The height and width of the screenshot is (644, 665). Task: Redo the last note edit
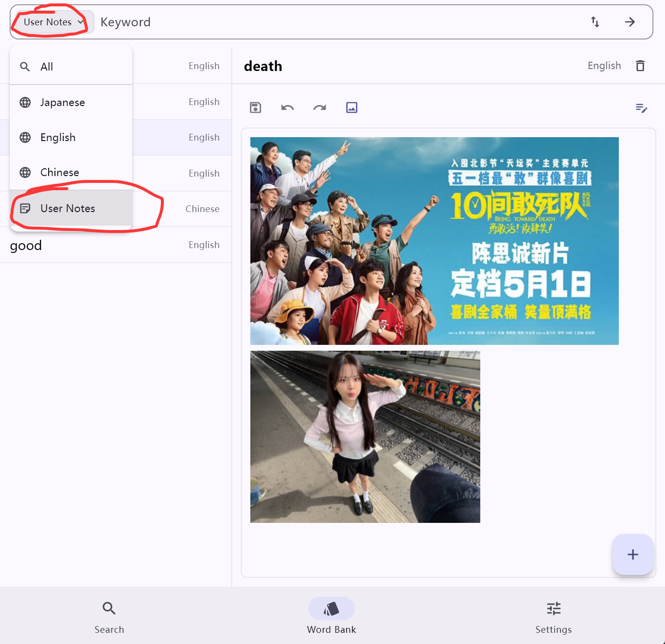pyautogui.click(x=319, y=107)
